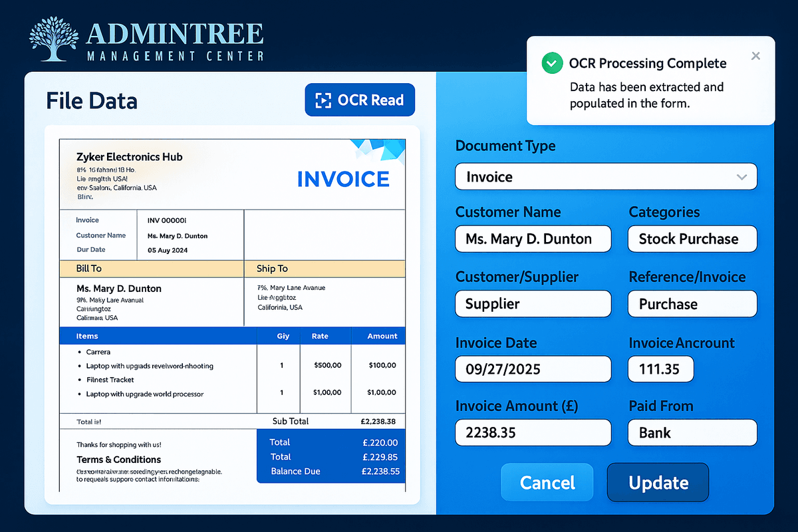
Task: Click the Update button
Action: (x=658, y=483)
